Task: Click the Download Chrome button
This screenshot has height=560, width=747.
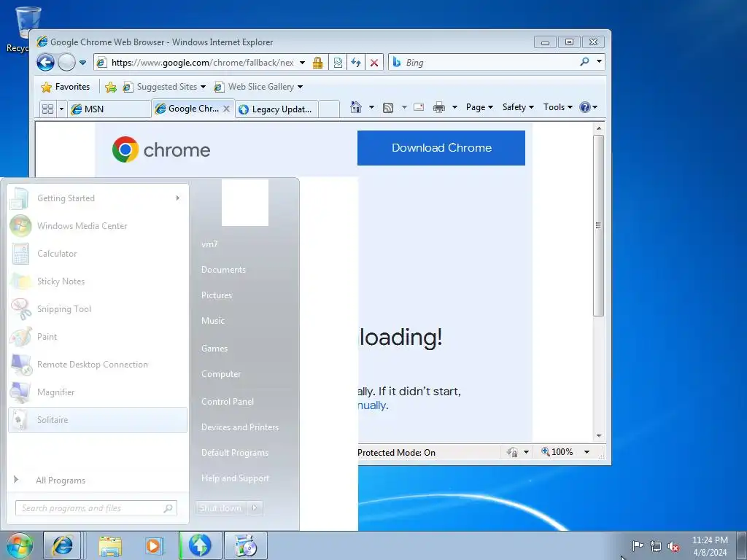Action: tap(441, 148)
